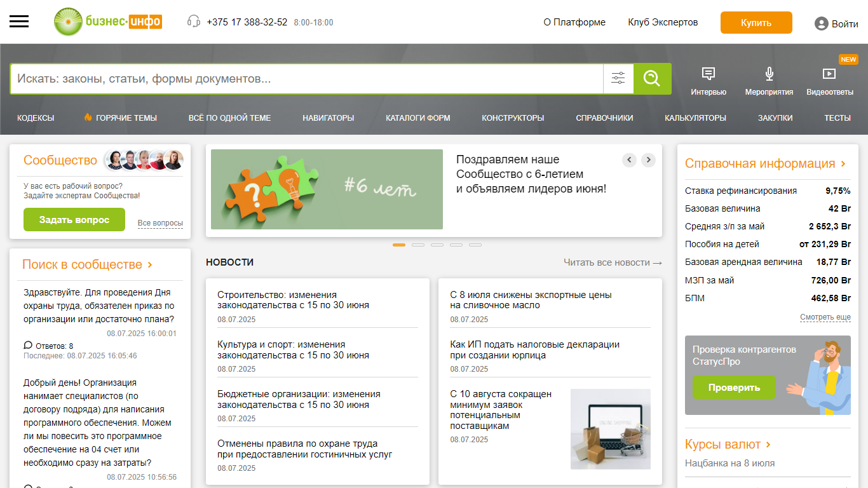The image size is (868, 488).
Task: Open Бюджетные организации news item
Action: pyautogui.click(x=299, y=400)
